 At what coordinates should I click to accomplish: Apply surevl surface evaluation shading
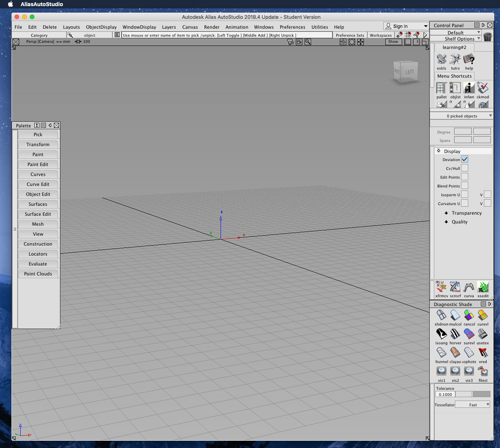tap(469, 334)
